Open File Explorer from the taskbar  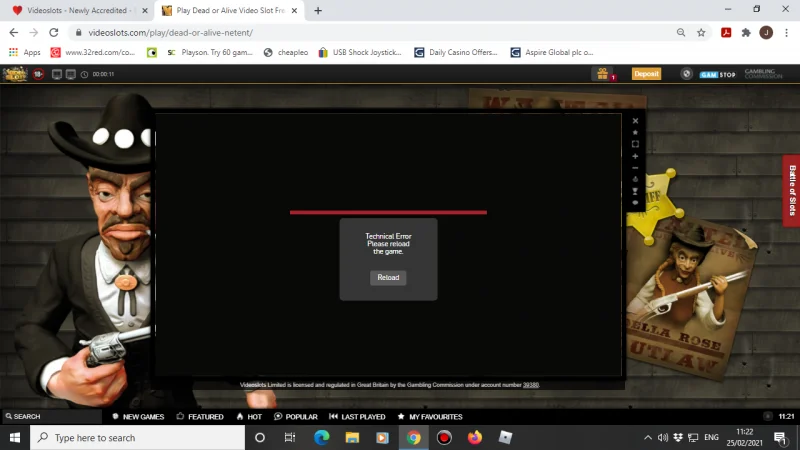tap(352, 438)
